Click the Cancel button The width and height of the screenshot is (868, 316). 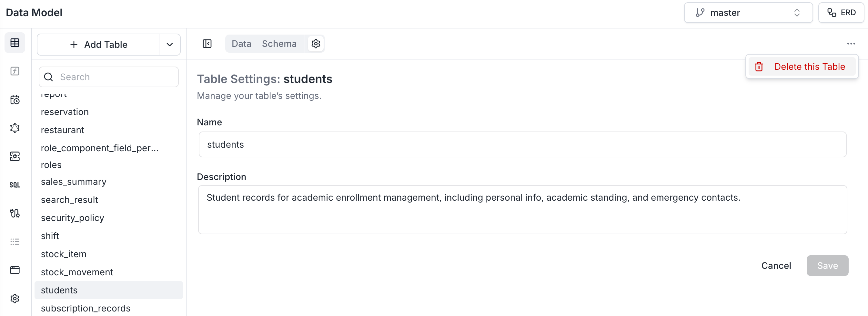pyautogui.click(x=776, y=266)
